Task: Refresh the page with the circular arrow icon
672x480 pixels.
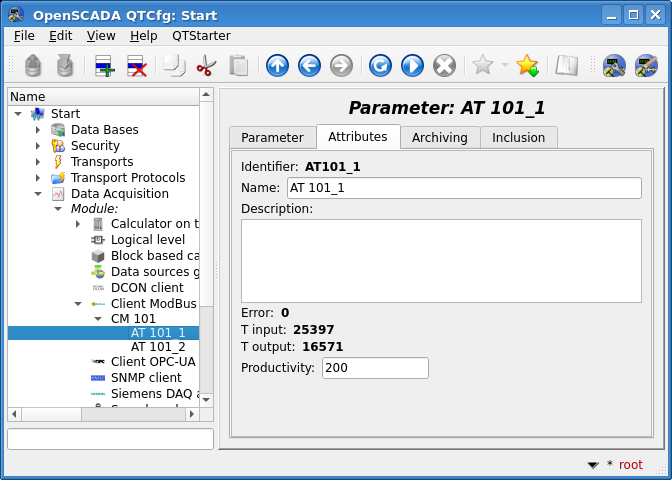Action: [x=380, y=66]
